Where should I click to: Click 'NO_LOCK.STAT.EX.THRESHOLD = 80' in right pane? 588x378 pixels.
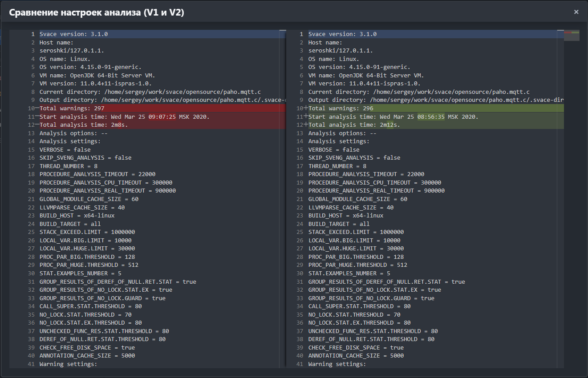tap(360, 322)
